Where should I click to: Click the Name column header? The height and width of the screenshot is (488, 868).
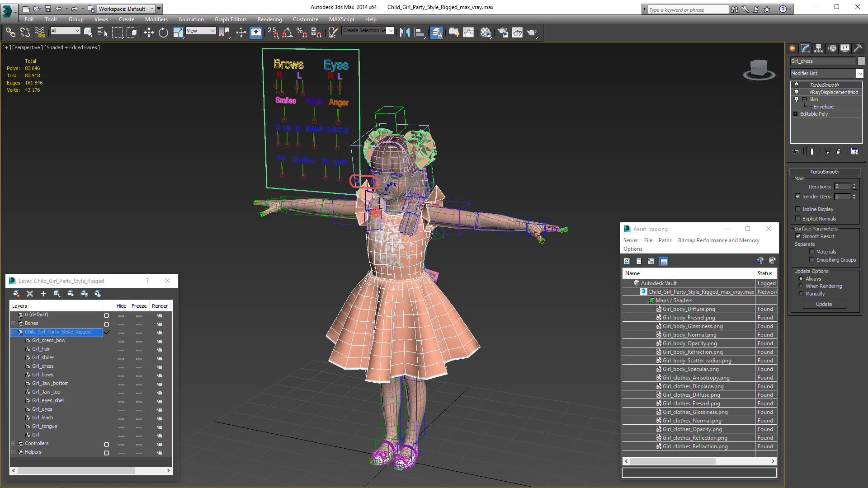(688, 273)
